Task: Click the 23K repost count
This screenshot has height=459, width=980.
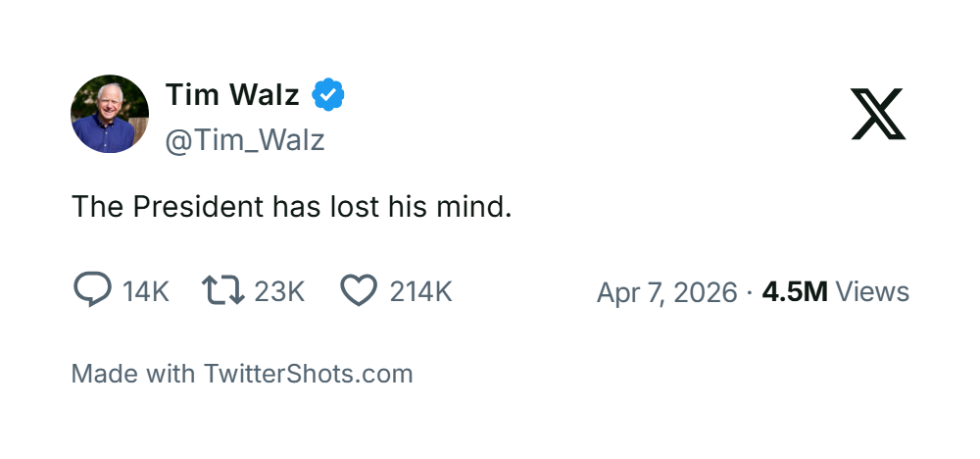Action: [x=280, y=291]
